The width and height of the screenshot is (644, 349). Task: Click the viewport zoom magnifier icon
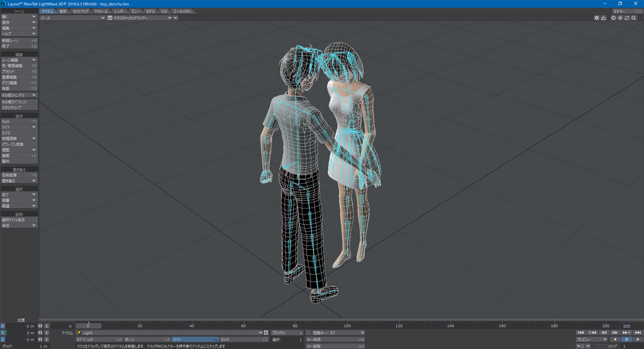coord(633,18)
